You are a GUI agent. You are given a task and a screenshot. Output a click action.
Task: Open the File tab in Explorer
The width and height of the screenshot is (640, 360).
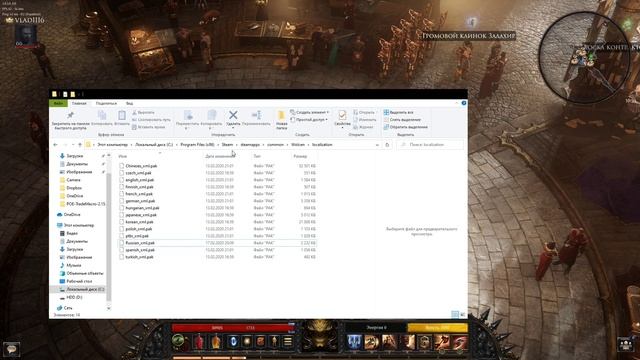(x=58, y=103)
